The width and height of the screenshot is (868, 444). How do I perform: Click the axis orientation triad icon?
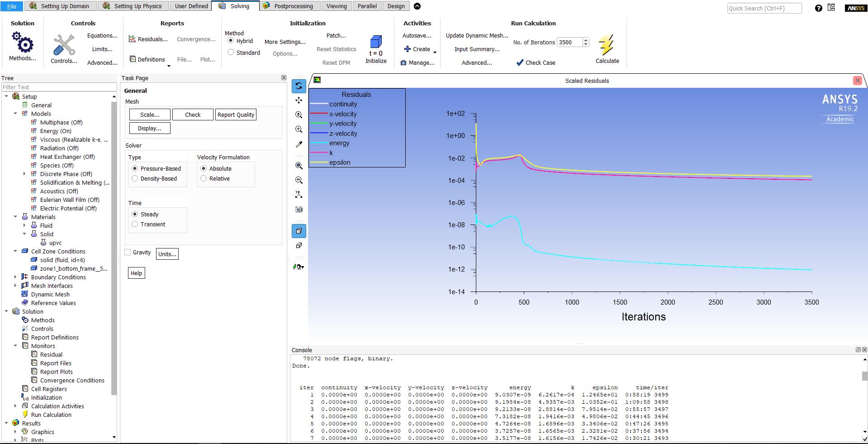click(x=299, y=195)
